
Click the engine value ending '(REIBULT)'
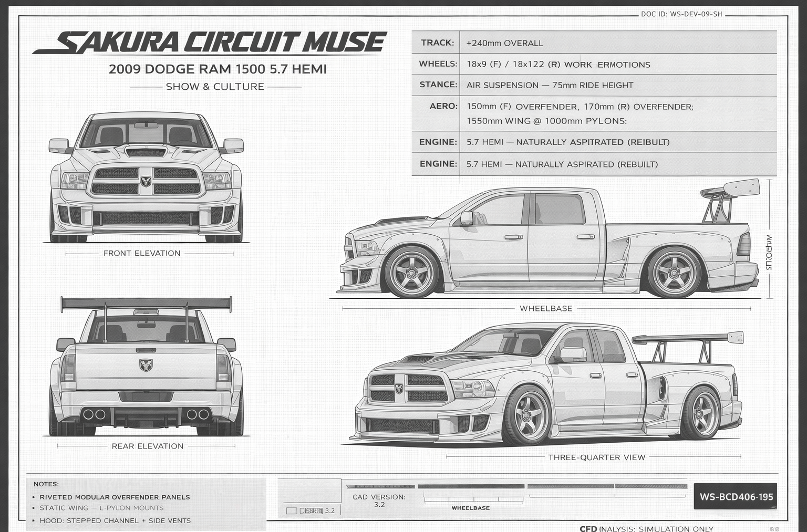568,142
